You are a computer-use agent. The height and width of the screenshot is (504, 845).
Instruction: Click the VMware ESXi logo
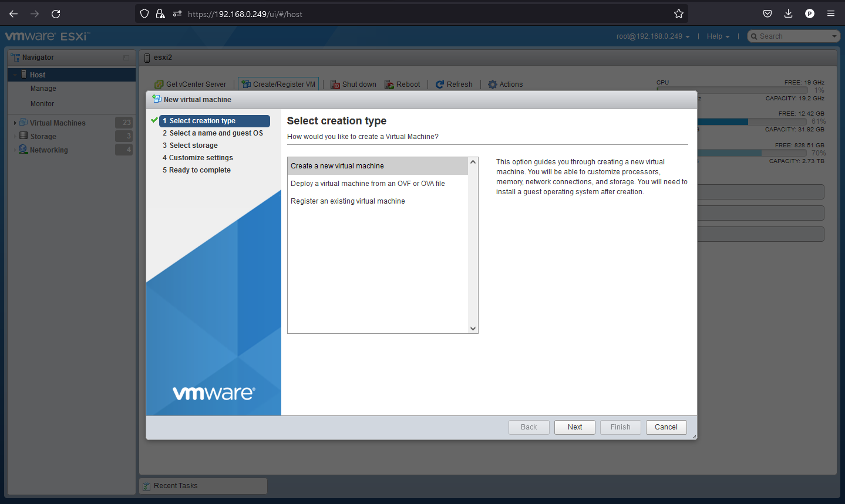click(x=47, y=36)
